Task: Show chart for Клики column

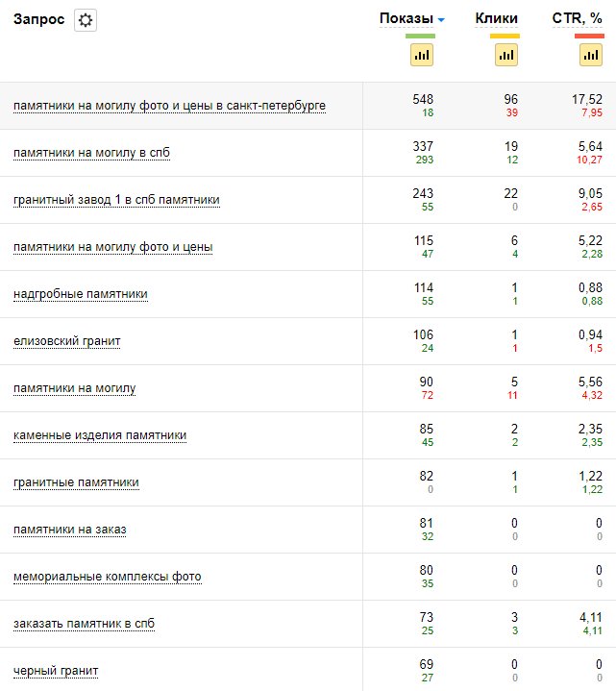Action: point(505,56)
